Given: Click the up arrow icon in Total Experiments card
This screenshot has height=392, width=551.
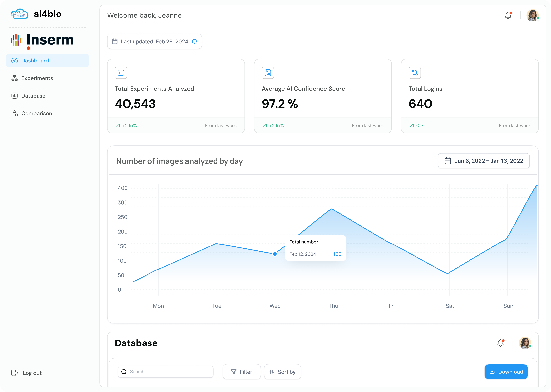Looking at the screenshot, I should click(118, 126).
